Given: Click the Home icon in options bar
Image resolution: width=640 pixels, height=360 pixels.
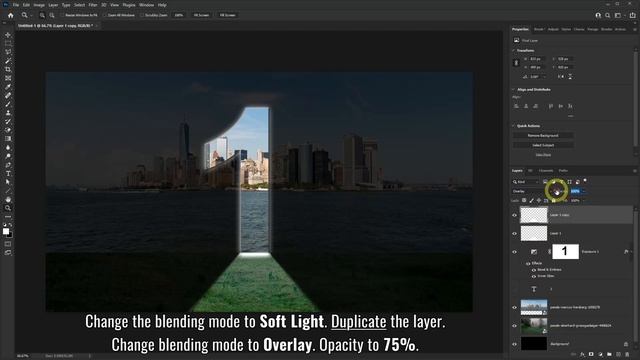Looking at the screenshot, I should (11, 15).
